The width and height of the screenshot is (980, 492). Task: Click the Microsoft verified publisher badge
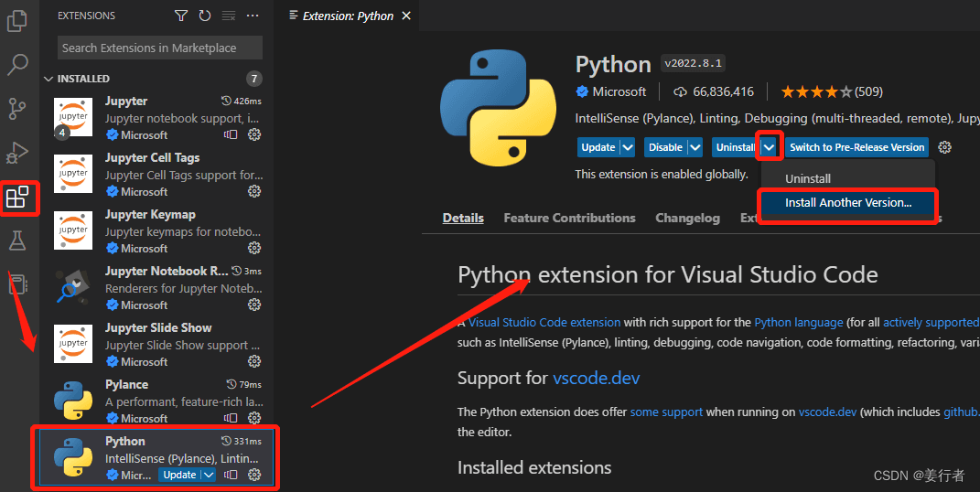click(x=582, y=91)
